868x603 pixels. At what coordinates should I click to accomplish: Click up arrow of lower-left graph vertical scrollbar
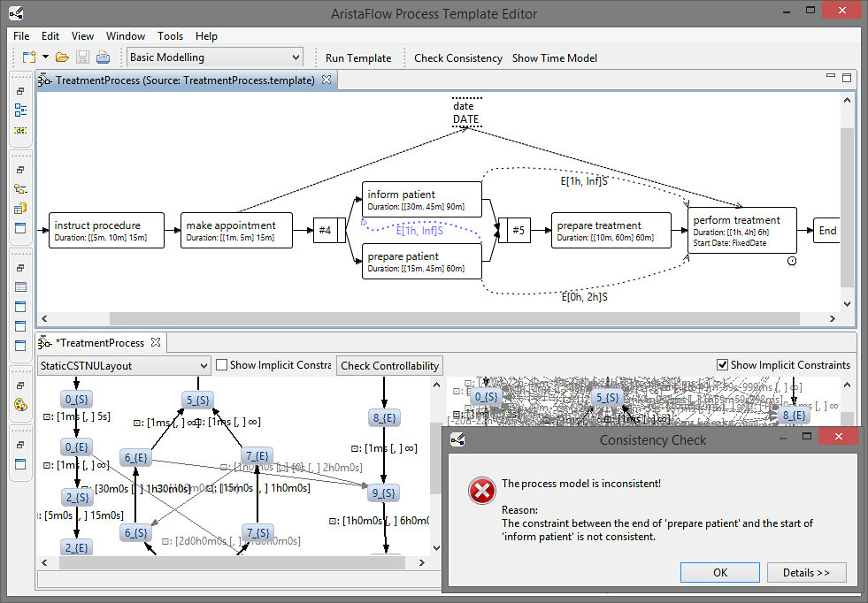(x=436, y=385)
